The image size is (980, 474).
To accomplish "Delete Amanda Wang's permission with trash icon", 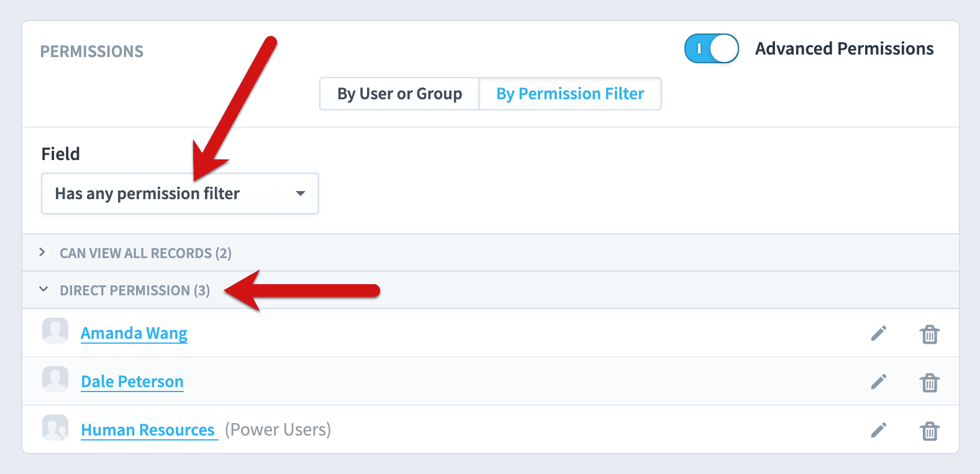I will click(930, 334).
